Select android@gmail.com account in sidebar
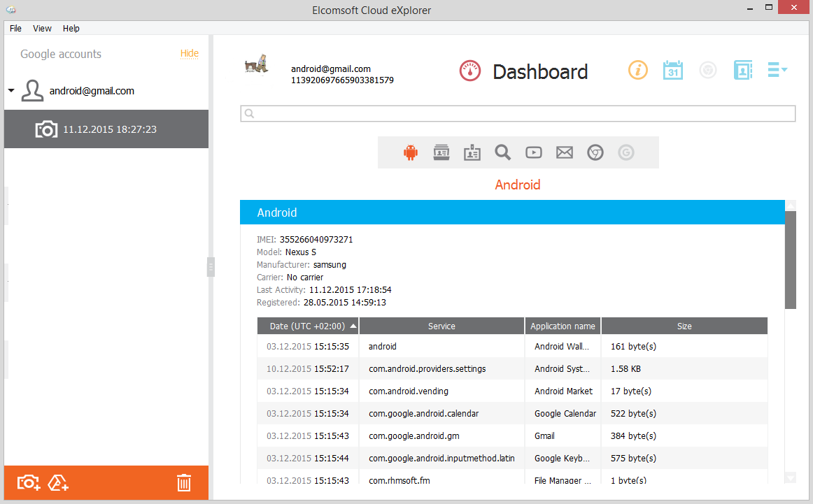Image resolution: width=813 pixels, height=504 pixels. tap(92, 91)
